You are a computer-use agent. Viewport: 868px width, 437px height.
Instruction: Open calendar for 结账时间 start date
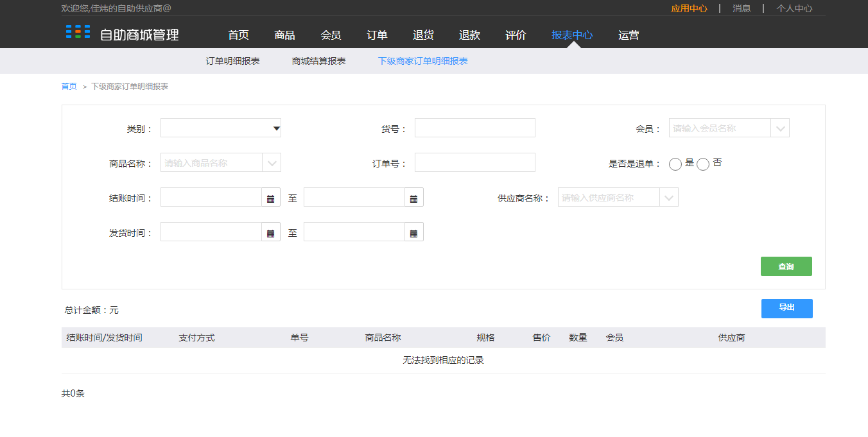[x=271, y=198]
